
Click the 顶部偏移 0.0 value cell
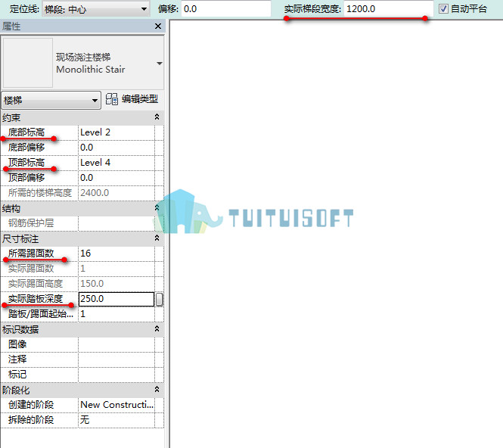pyautogui.click(x=116, y=178)
